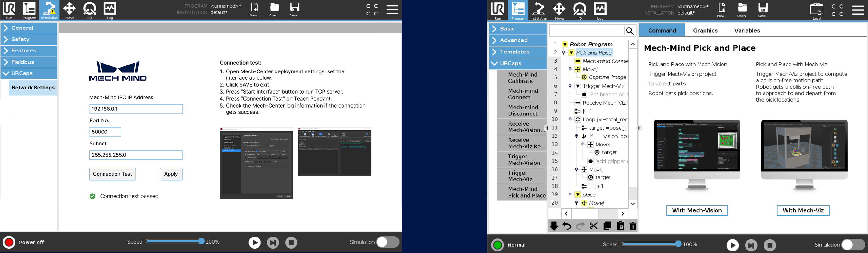This screenshot has width=868, height=253.
Task: Click the move-down arrow icon below program tree
Action: tap(554, 226)
